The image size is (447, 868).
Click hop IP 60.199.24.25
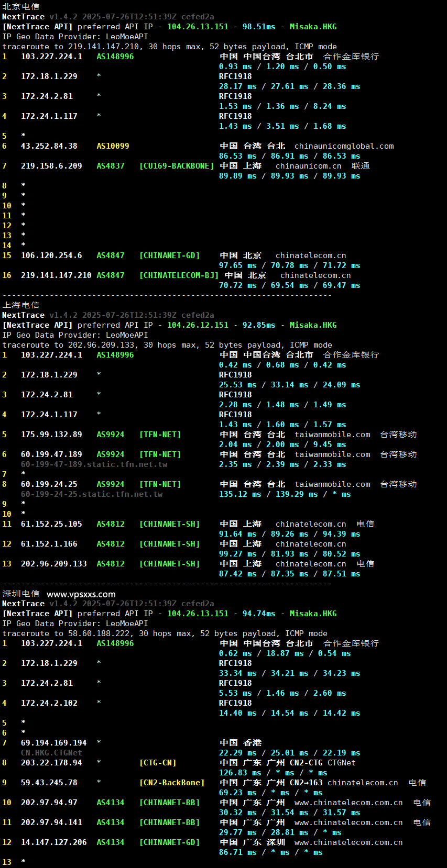[49, 484]
